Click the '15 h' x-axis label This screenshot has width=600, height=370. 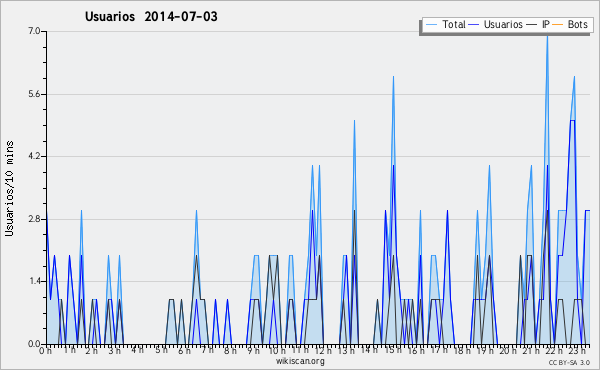click(393, 350)
